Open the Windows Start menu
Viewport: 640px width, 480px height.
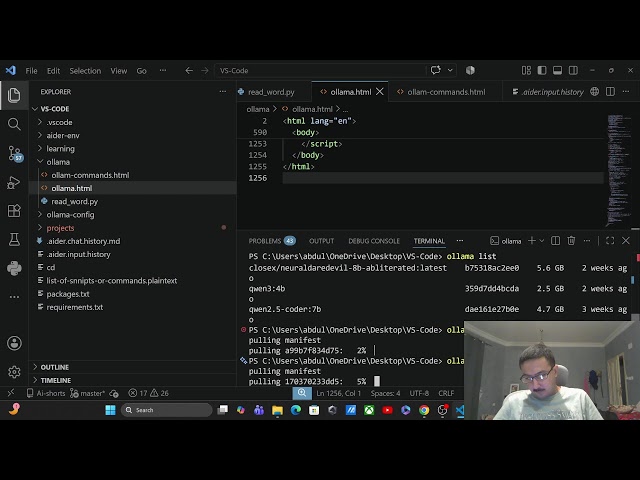[110, 410]
